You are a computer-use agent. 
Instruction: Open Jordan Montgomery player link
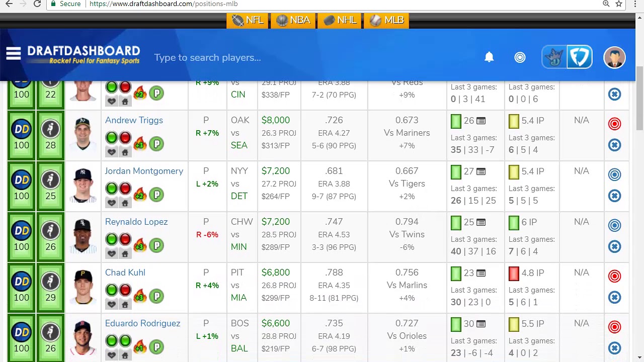(144, 171)
